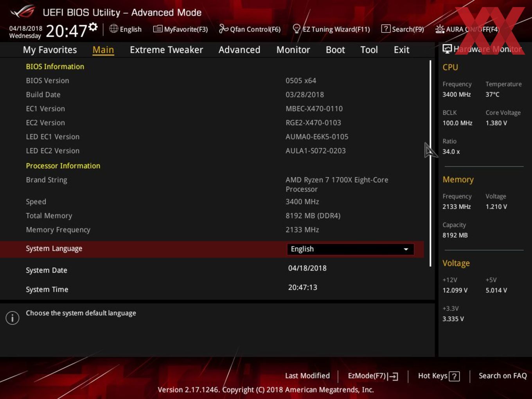The image size is (532, 399).
Task: Click the info icon beside help text
Action: (x=13, y=318)
